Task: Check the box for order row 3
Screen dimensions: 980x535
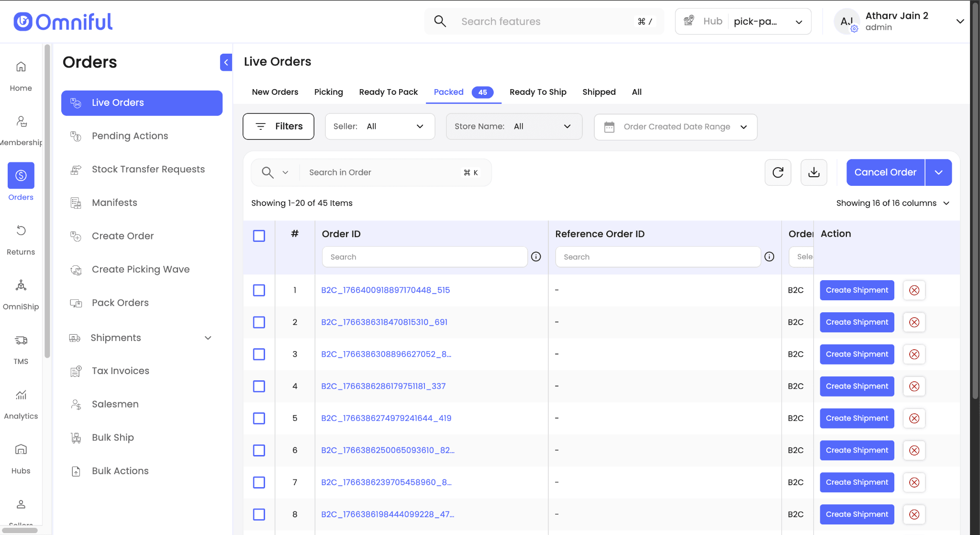Action: [259, 354]
